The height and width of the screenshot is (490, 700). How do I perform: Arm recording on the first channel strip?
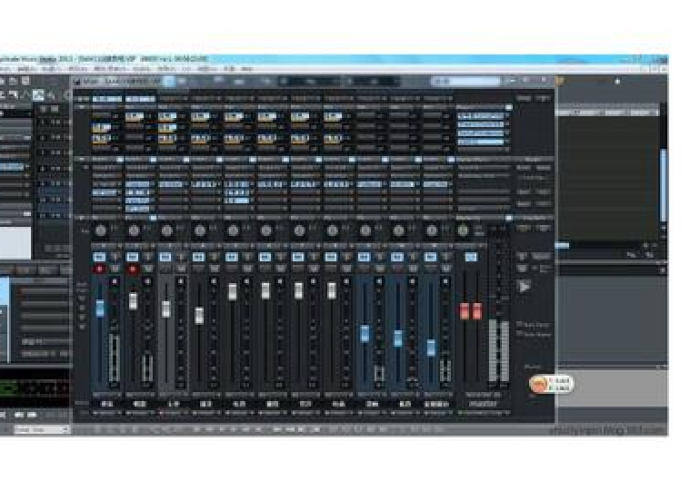coord(100,269)
